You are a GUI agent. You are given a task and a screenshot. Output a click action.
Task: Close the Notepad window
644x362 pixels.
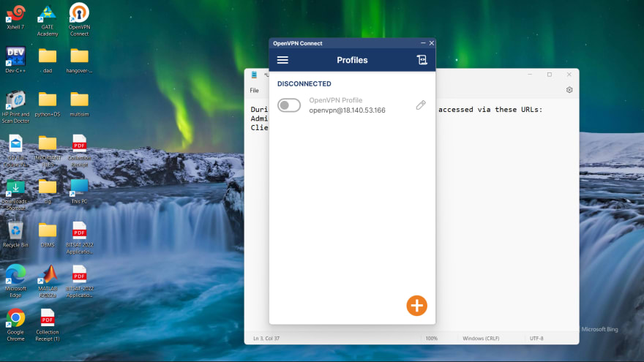[569, 75]
